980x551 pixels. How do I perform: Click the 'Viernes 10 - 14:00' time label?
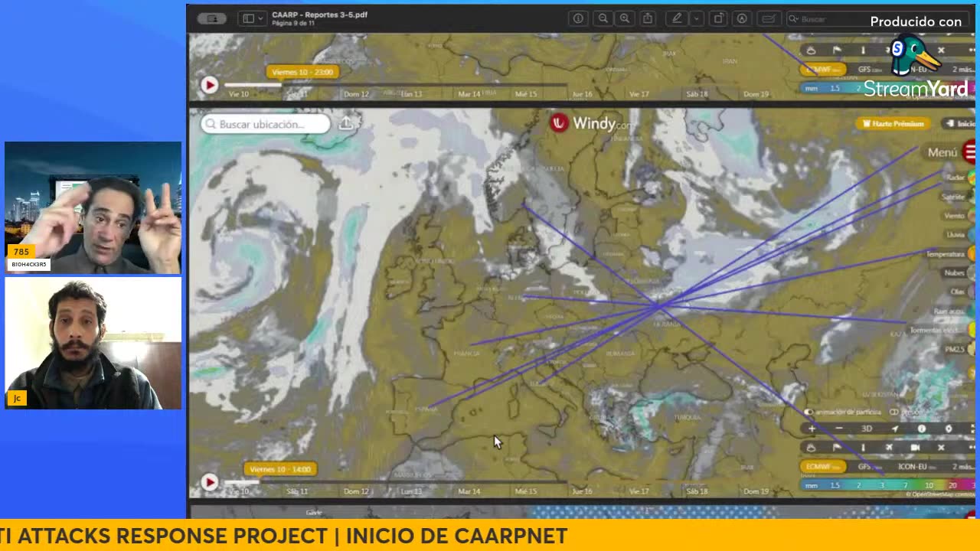[x=280, y=469]
